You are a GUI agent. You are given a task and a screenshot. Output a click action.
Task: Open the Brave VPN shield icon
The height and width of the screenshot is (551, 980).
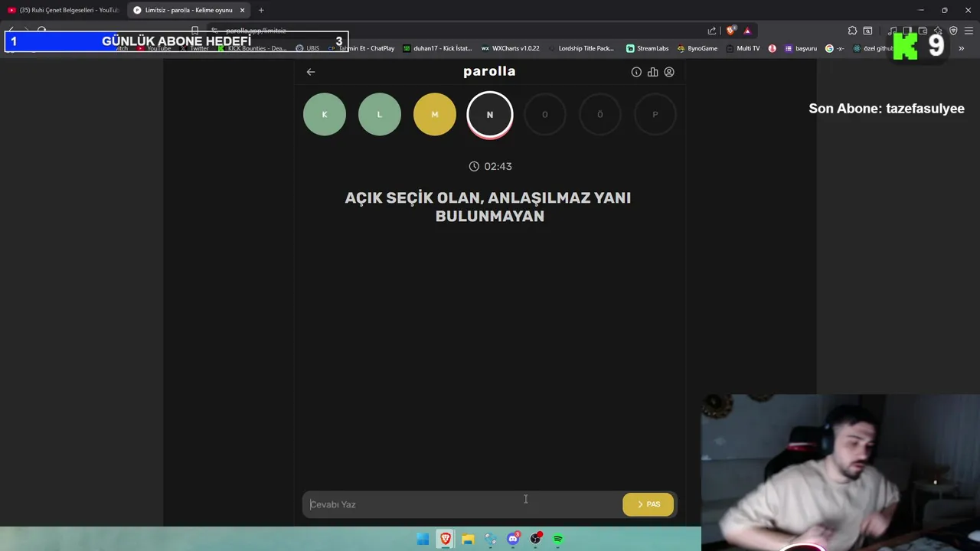click(x=953, y=31)
